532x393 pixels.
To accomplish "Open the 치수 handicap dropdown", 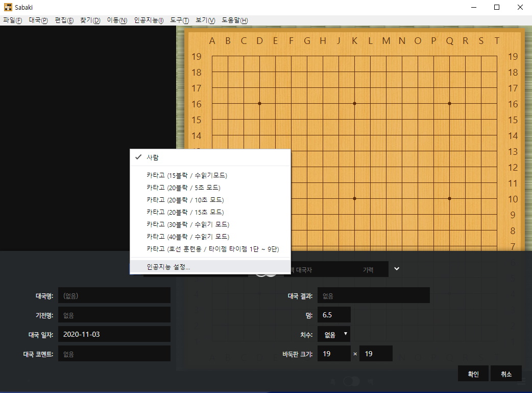I will coord(334,334).
